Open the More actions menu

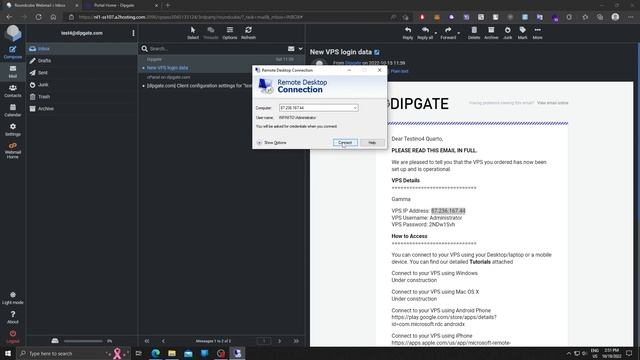tap(538, 33)
